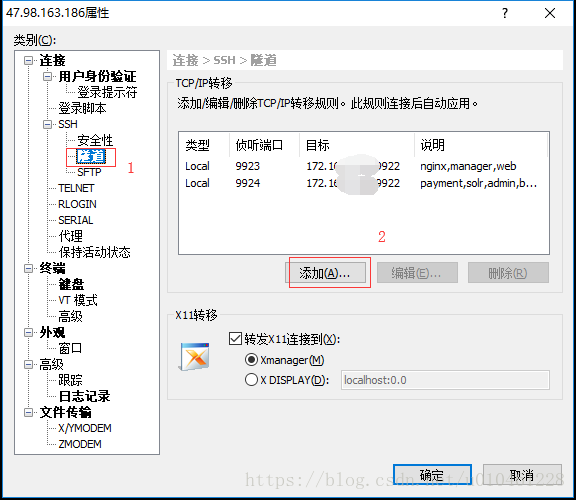
Task: Select the 9923 listening port rule row
Action: [x=363, y=166]
